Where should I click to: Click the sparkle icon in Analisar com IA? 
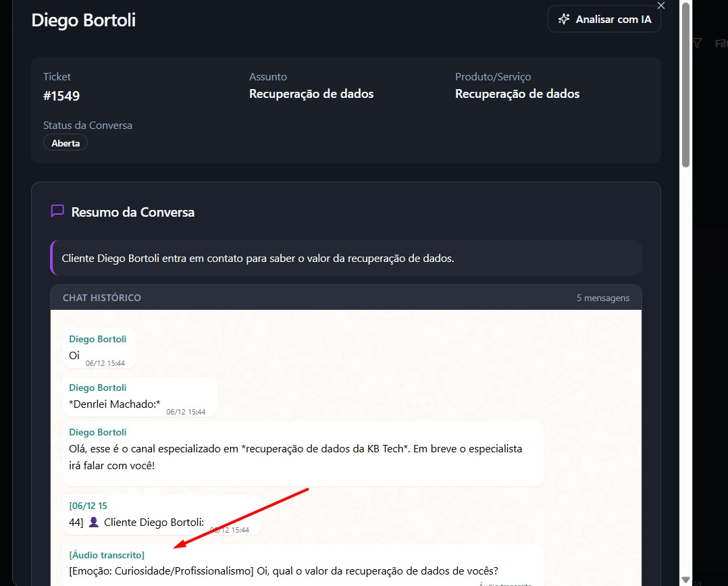[564, 20]
